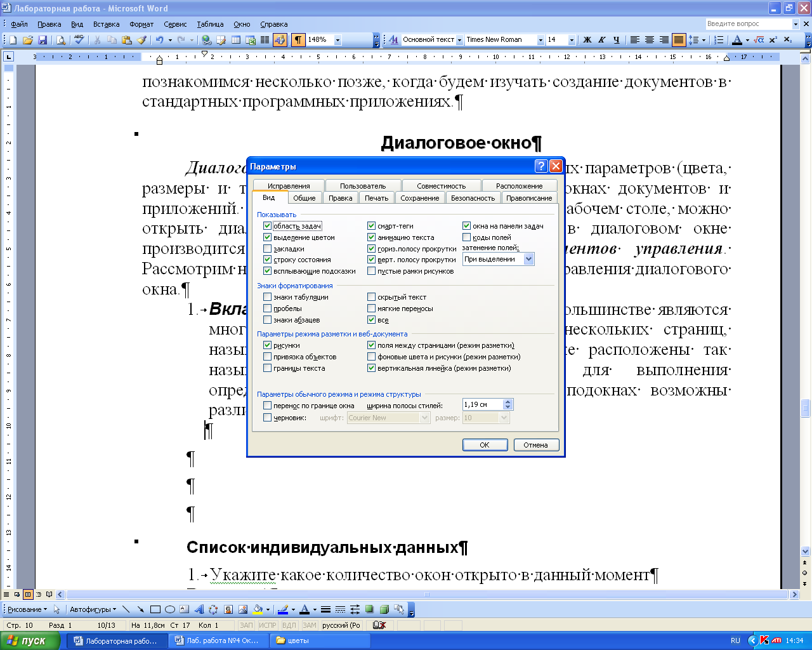Open the 'Вставка' menu
This screenshot has height=650, width=812.
(x=106, y=24)
